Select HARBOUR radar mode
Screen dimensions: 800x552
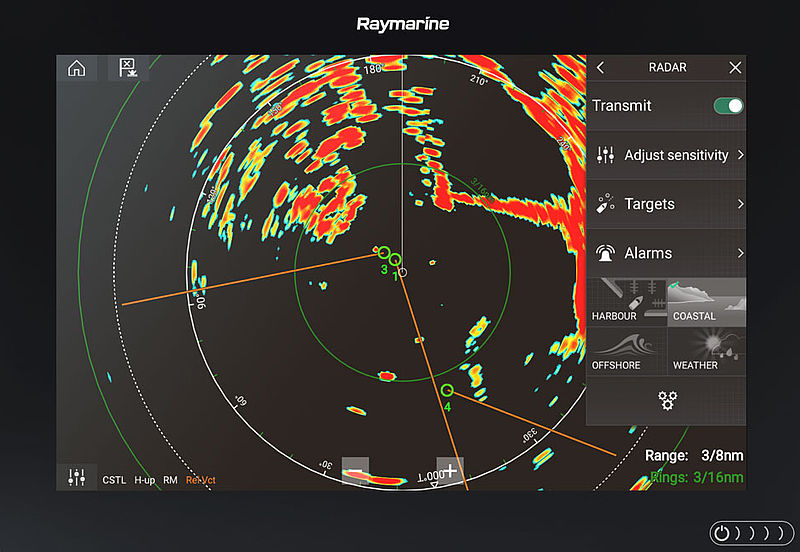(x=625, y=302)
